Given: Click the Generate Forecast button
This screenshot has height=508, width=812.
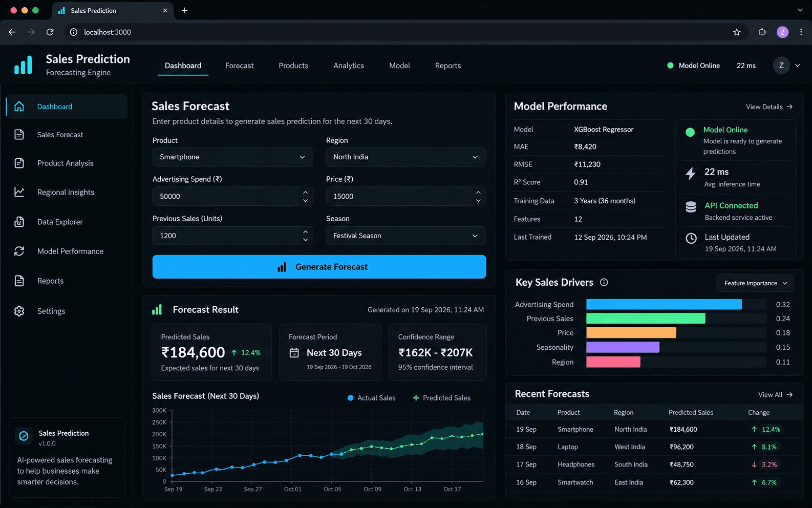Looking at the screenshot, I should point(319,267).
